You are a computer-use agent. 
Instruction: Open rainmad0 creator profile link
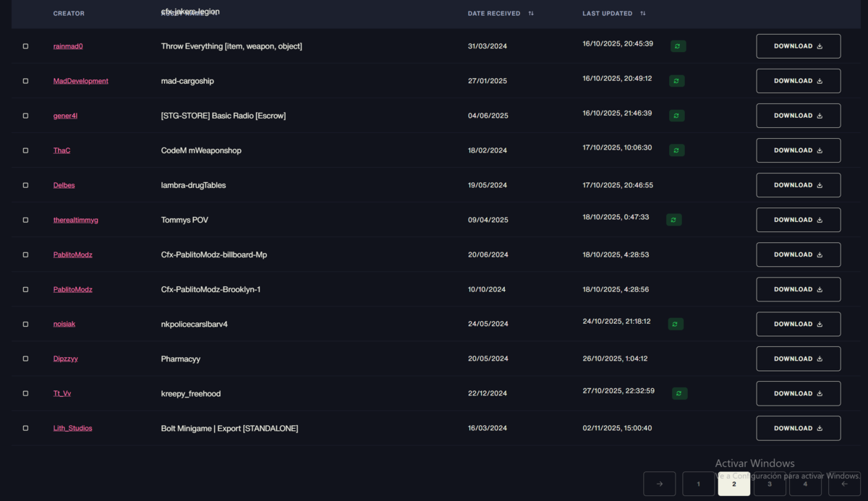pos(68,46)
